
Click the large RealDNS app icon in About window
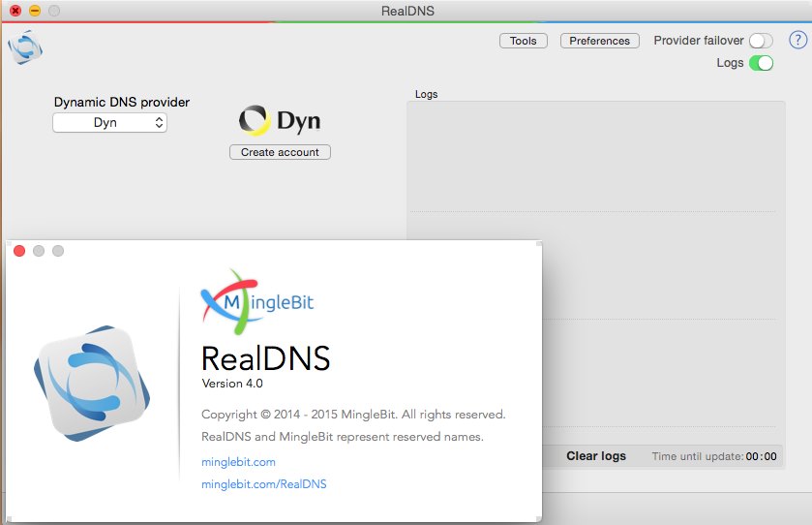tap(92, 384)
